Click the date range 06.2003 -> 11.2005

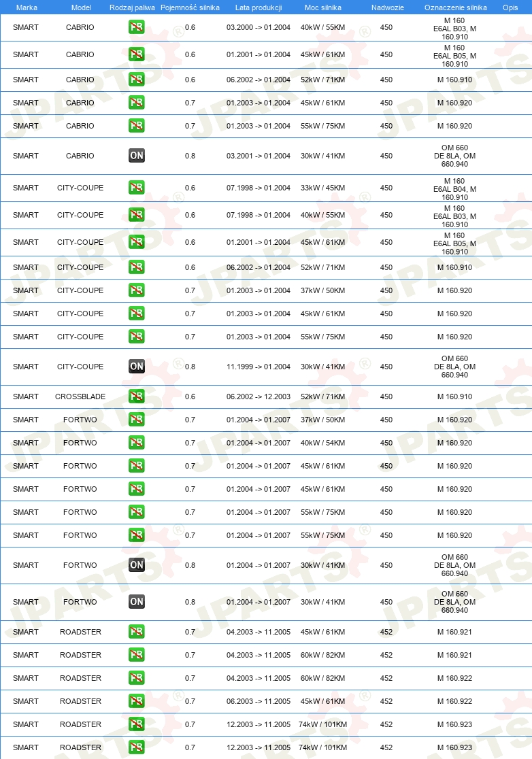click(x=259, y=701)
